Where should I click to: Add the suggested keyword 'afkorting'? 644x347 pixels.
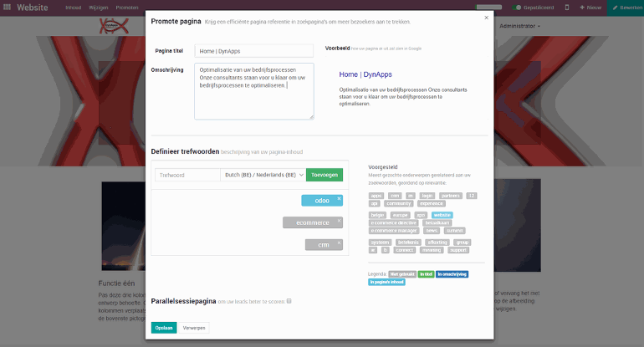click(x=437, y=242)
